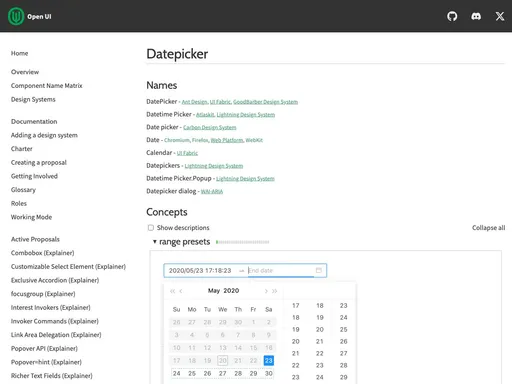
Task: Open the WebKit link
Action: (x=254, y=140)
